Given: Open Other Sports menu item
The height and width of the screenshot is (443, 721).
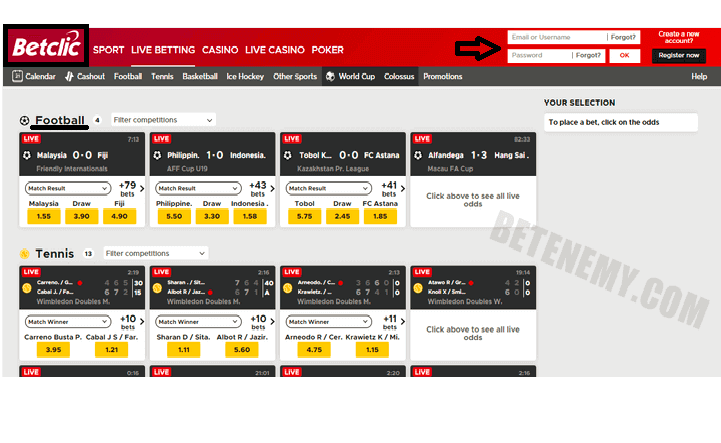Looking at the screenshot, I should 295,76.
